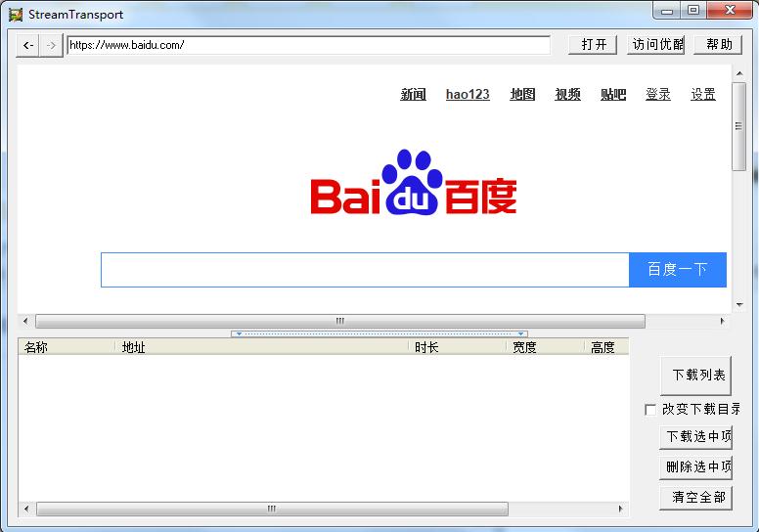Click the browser vertical scrollbar up arrow
The image size is (759, 532).
(x=739, y=73)
